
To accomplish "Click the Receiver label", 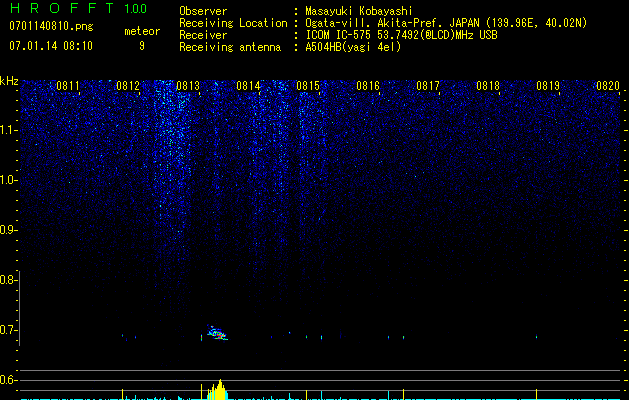I will [x=203, y=35].
